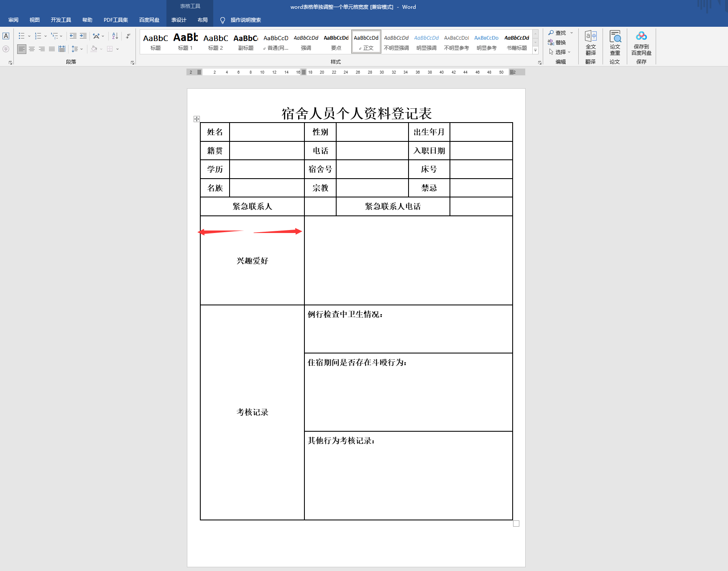This screenshot has width=728, height=571.
Task: Expand the styles gallery
Action: click(x=535, y=50)
